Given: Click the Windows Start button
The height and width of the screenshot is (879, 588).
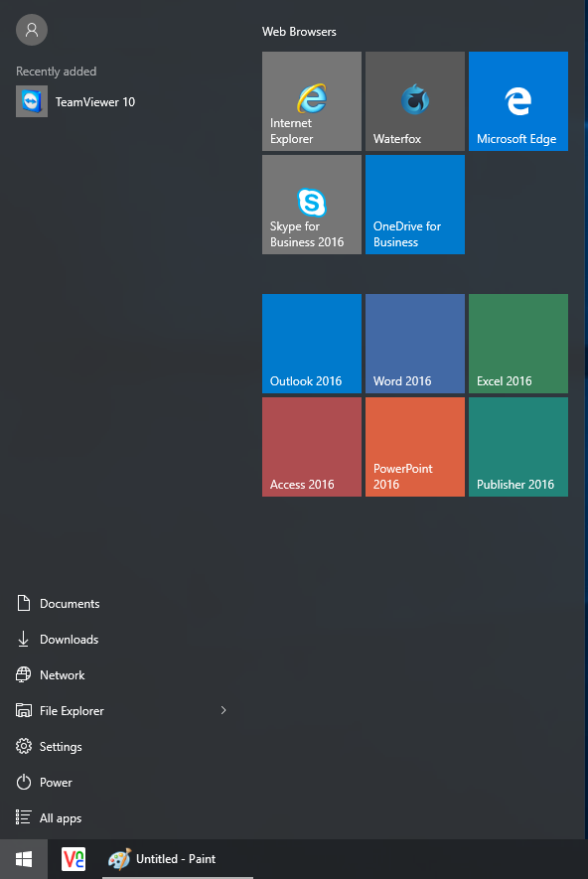Looking at the screenshot, I should (24, 859).
